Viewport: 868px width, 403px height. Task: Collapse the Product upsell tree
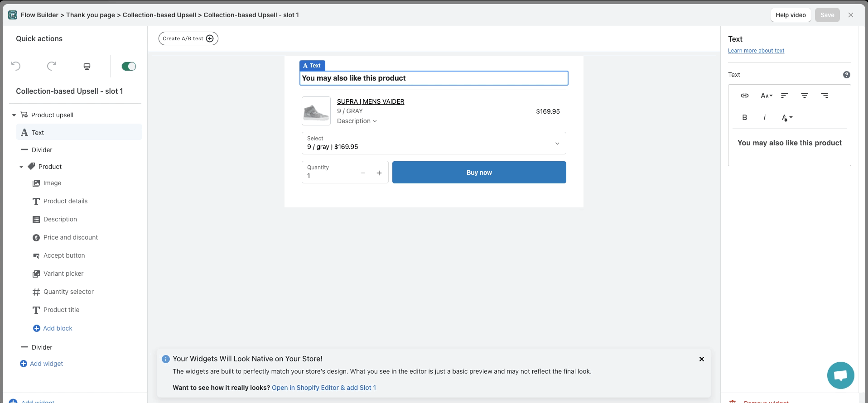click(x=14, y=115)
